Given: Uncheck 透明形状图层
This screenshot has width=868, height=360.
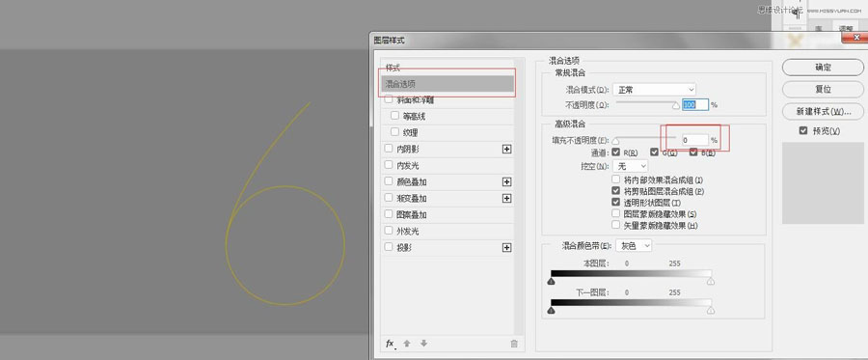Looking at the screenshot, I should (x=615, y=203).
